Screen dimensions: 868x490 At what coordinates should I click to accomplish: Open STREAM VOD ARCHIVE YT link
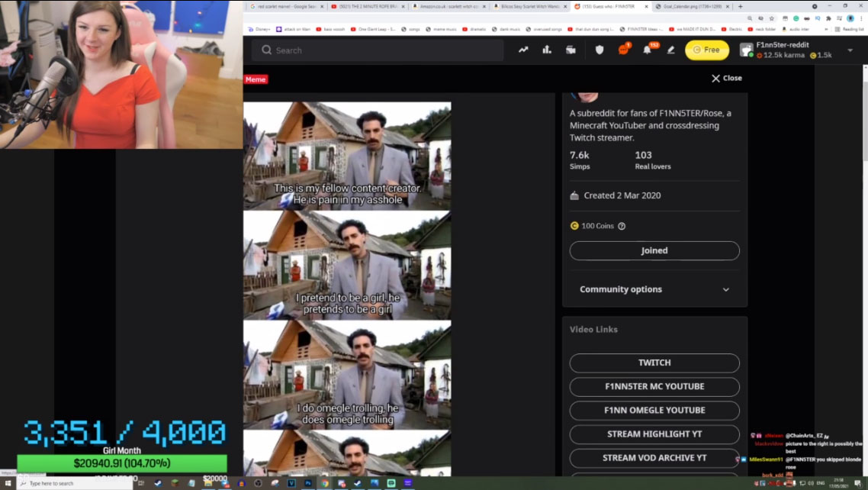tap(654, 459)
